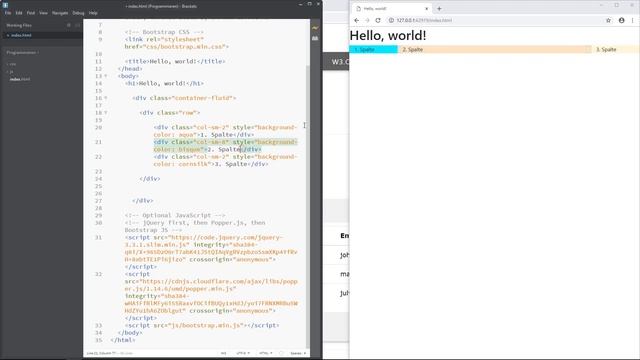Open Brackets Extension Manager icon

(315, 38)
